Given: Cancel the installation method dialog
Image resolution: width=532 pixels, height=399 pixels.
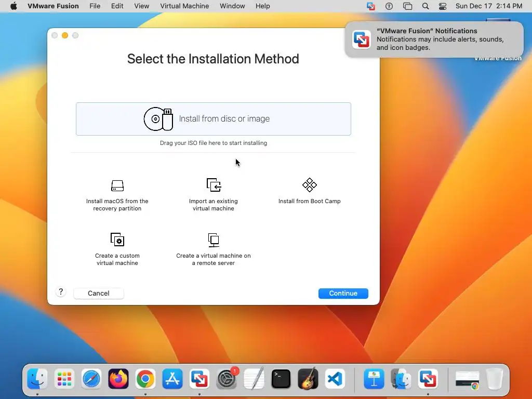Looking at the screenshot, I should [98, 294].
